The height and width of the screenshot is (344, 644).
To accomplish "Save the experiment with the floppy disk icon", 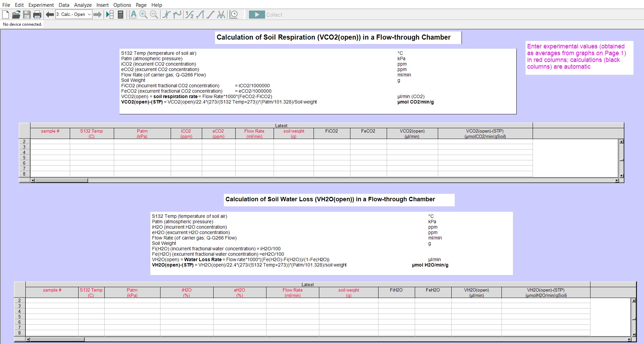I will pos(27,15).
